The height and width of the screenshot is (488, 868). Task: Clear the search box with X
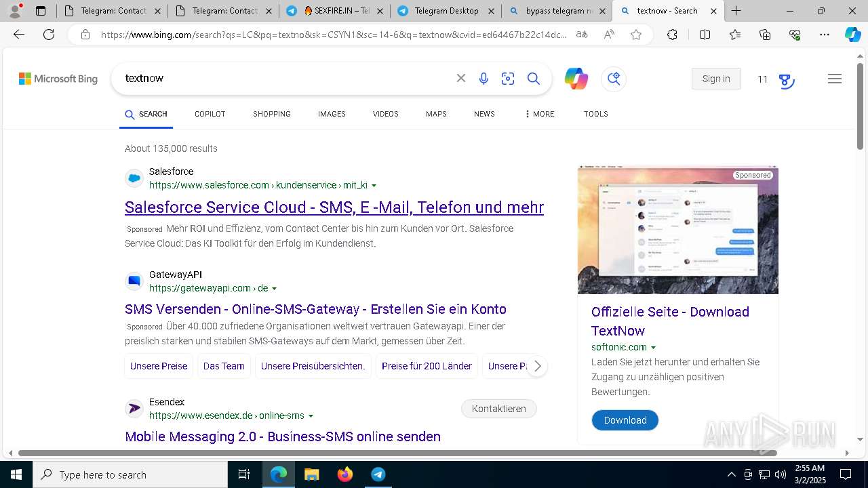pos(461,79)
